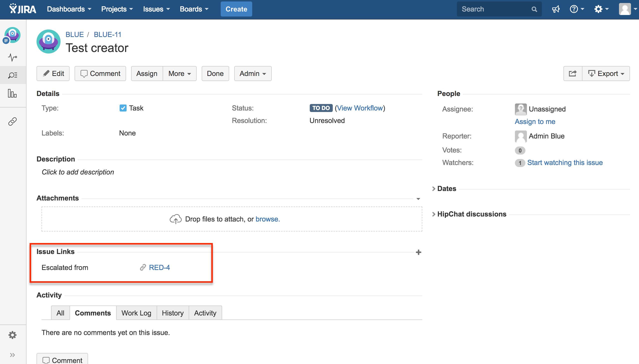Open the administration gear menu

(601, 9)
